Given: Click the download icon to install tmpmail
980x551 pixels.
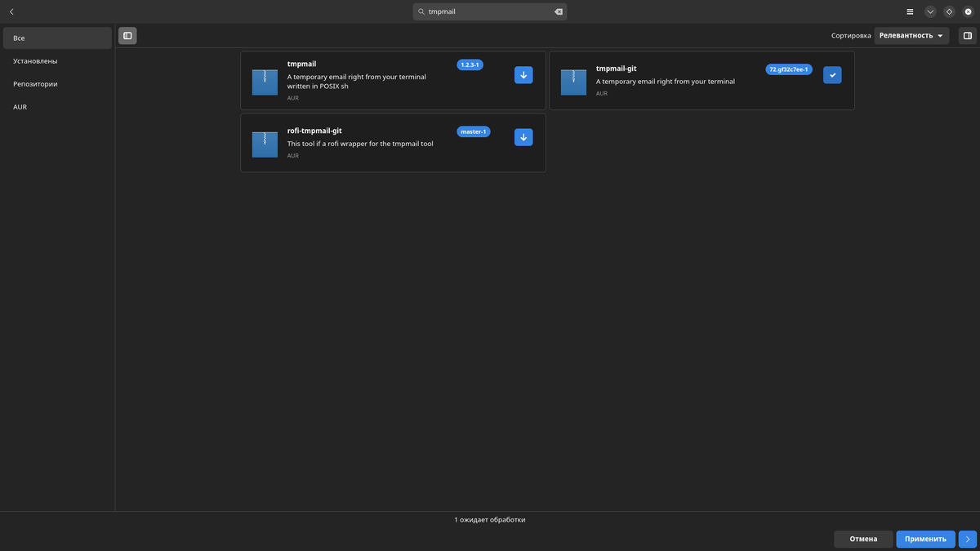Looking at the screenshot, I should click(523, 74).
